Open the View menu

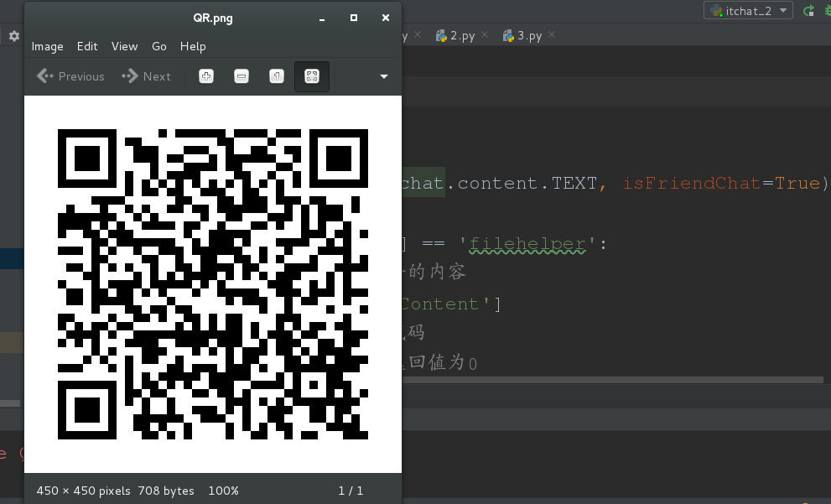tap(124, 46)
